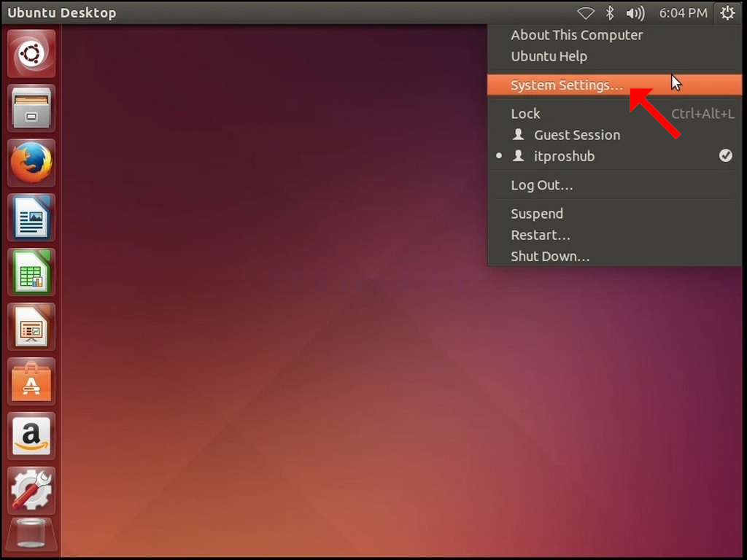Open the Trash in launcher

click(x=31, y=533)
